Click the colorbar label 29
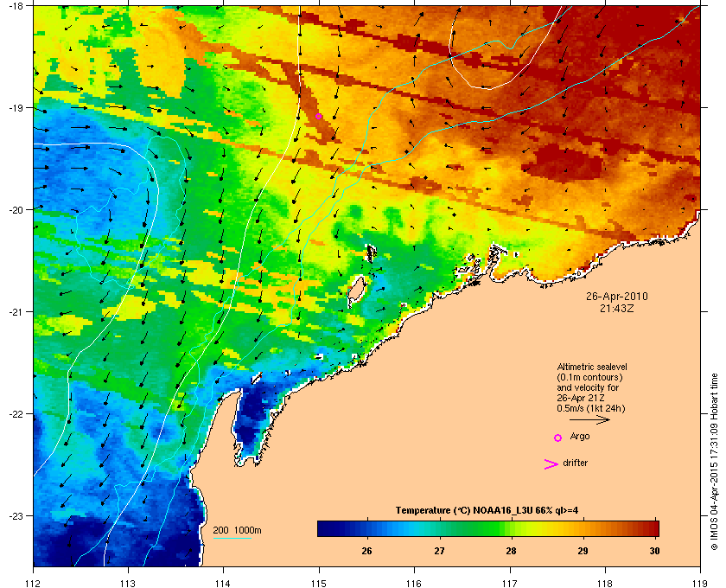Image resolution: width=726 pixels, height=588 pixels. [583, 551]
